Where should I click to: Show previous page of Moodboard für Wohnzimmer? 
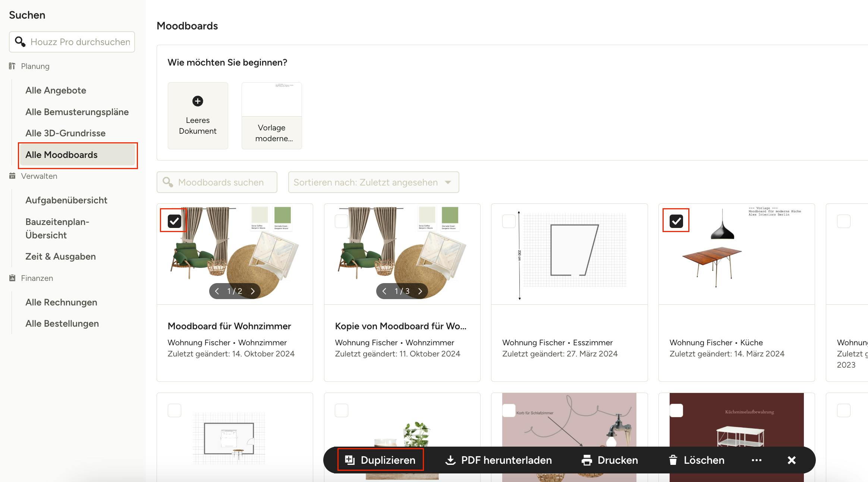217,291
